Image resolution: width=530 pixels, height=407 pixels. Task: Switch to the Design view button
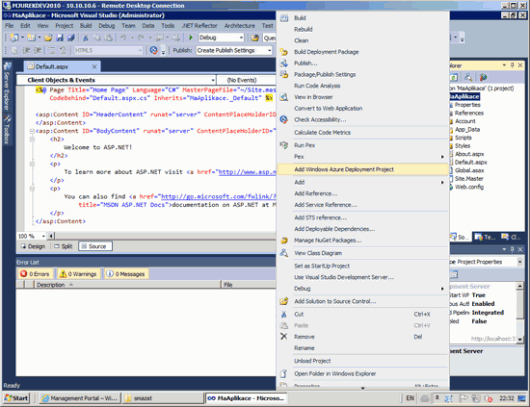[33, 246]
